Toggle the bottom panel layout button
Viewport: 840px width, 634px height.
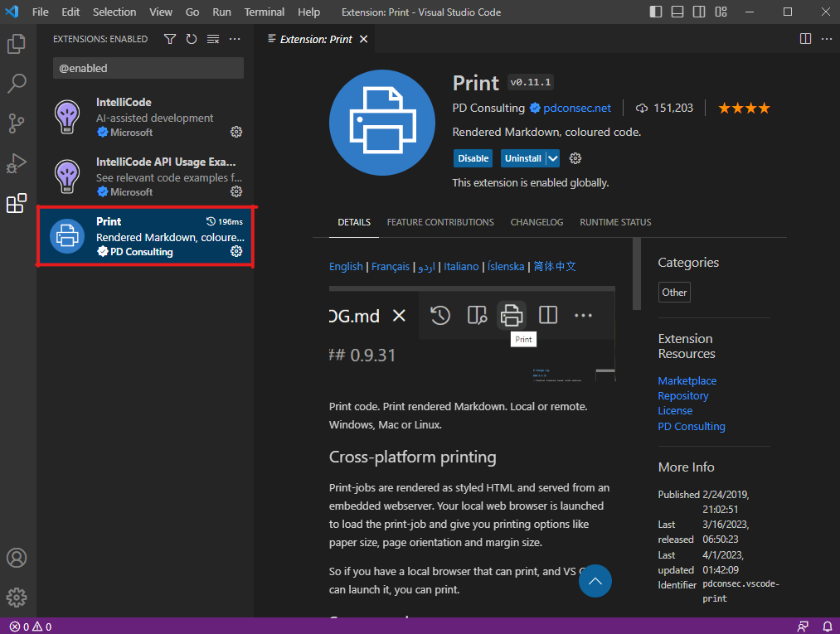[677, 12]
